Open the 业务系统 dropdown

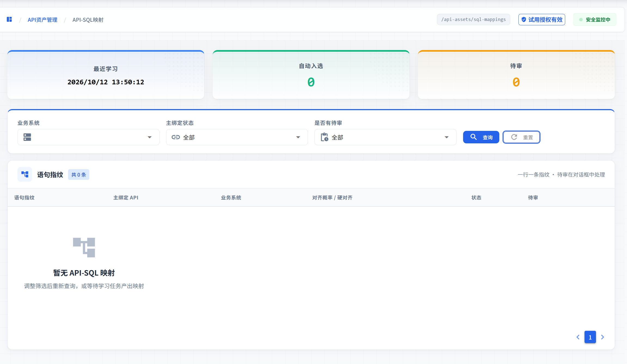click(x=88, y=137)
